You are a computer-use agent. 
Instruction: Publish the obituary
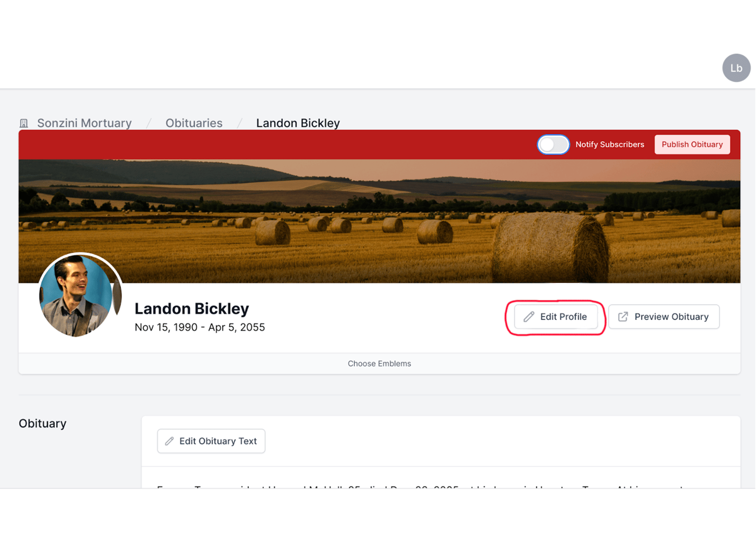tap(692, 144)
